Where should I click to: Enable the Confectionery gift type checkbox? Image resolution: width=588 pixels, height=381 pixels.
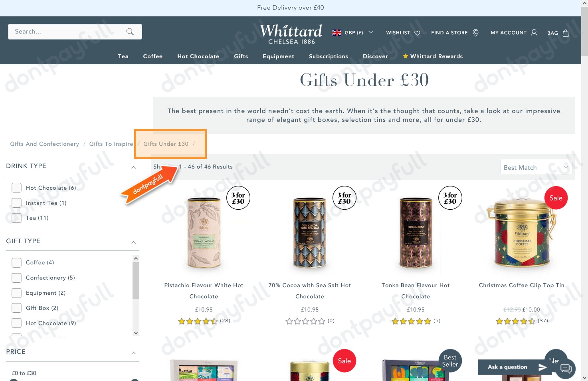coord(16,278)
